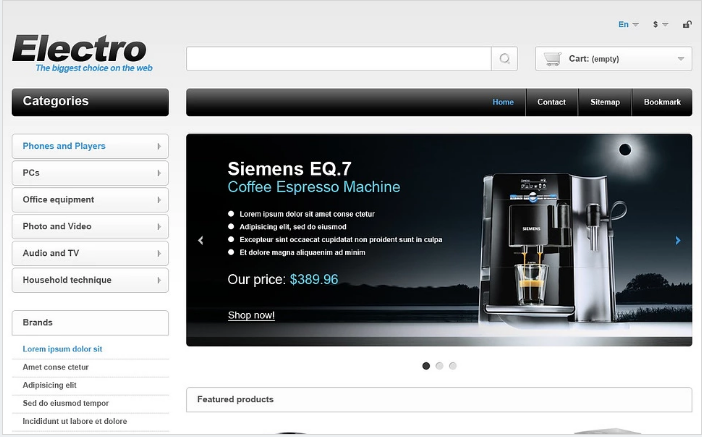The width and height of the screenshot is (702, 437).
Task: Click the $389.96 price
Action: click(x=314, y=279)
